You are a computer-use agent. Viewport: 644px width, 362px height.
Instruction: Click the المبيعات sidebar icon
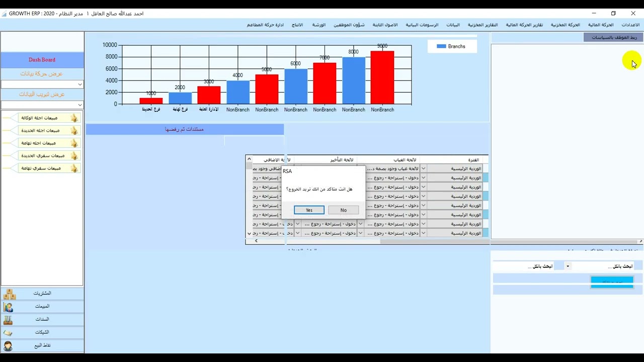tap(8, 307)
